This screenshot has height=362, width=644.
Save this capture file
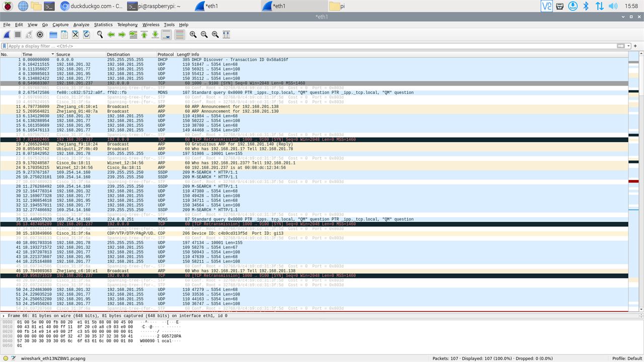tap(64, 35)
